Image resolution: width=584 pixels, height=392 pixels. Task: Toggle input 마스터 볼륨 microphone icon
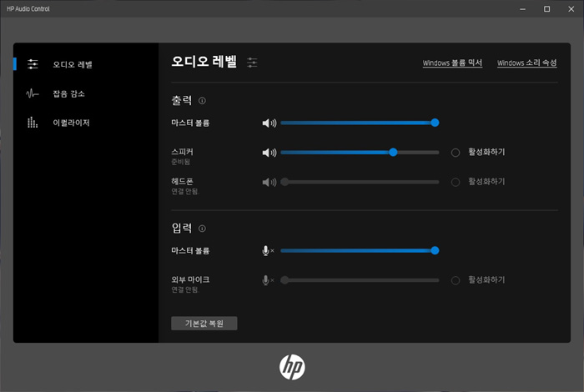268,251
